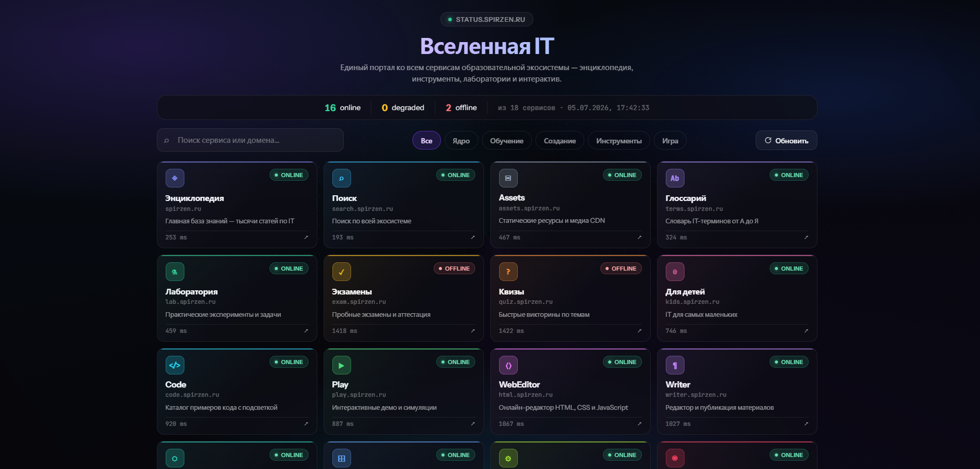Click the '1418 ms' response time
Image resolution: width=980 pixels, height=469 pixels.
tap(345, 331)
